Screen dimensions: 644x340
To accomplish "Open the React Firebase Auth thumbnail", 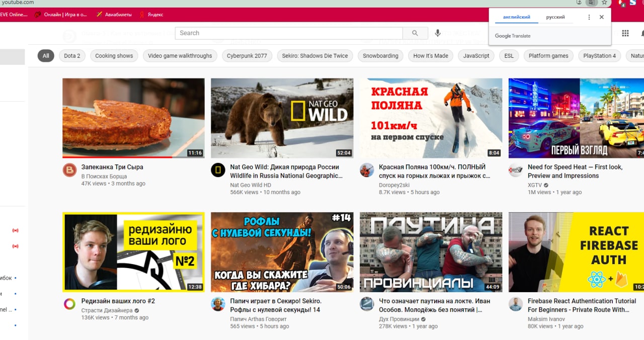I will (576, 252).
